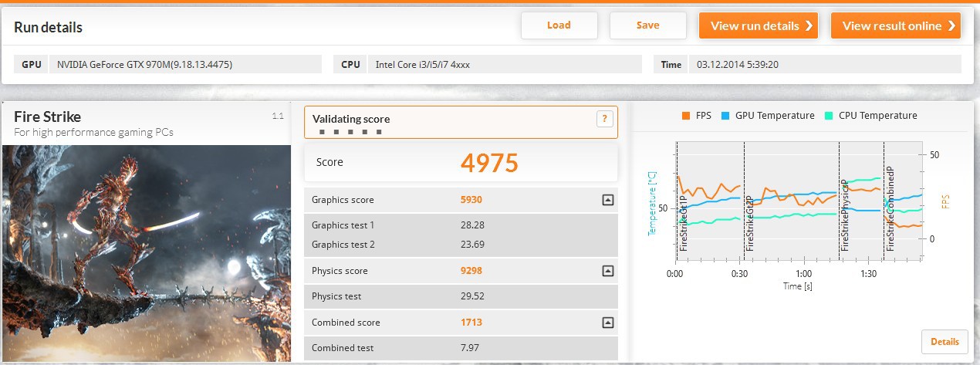Click the Physics test value 29.52

pyautogui.click(x=472, y=296)
